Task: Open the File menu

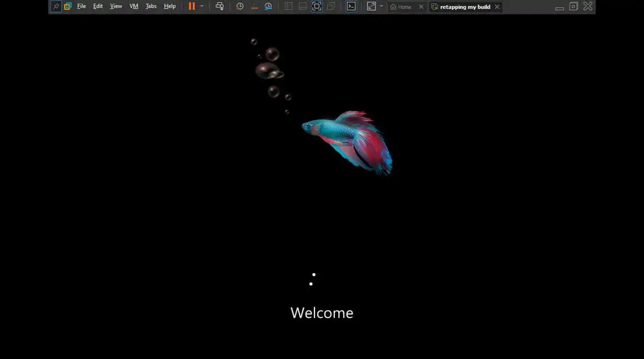Action: pyautogui.click(x=81, y=7)
